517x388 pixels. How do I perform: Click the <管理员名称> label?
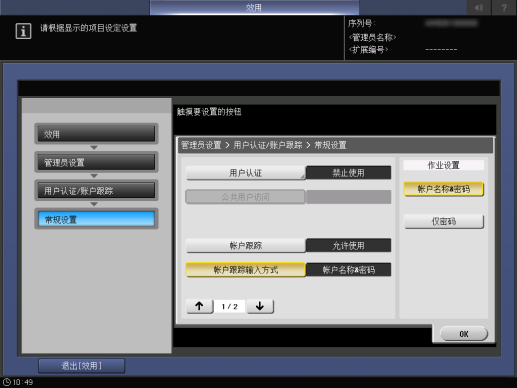click(372, 37)
